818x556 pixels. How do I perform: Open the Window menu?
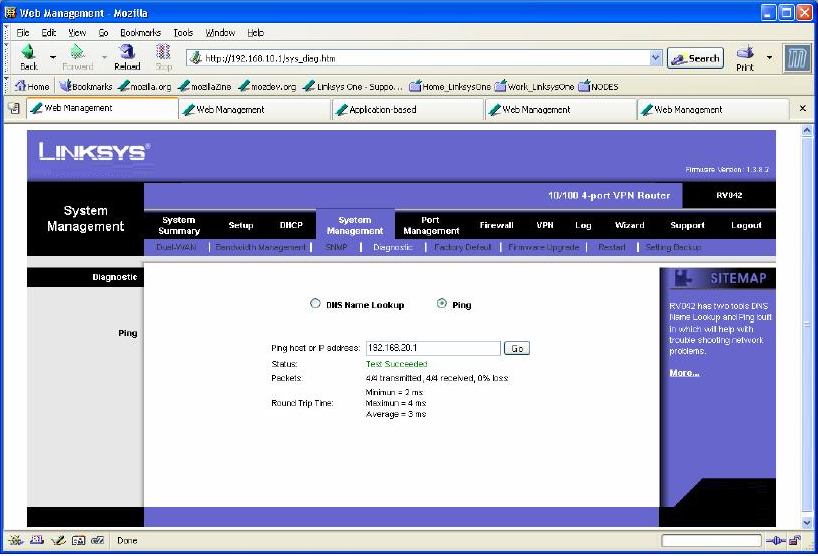pyautogui.click(x=220, y=32)
